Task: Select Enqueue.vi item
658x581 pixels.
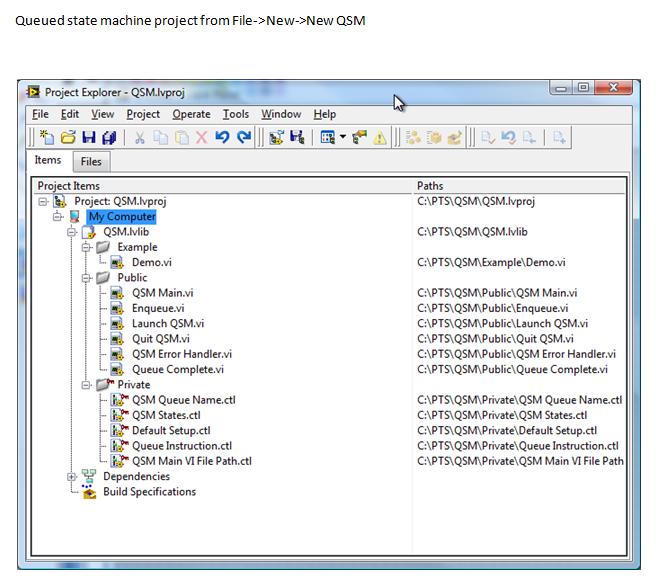Action: pyautogui.click(x=158, y=308)
